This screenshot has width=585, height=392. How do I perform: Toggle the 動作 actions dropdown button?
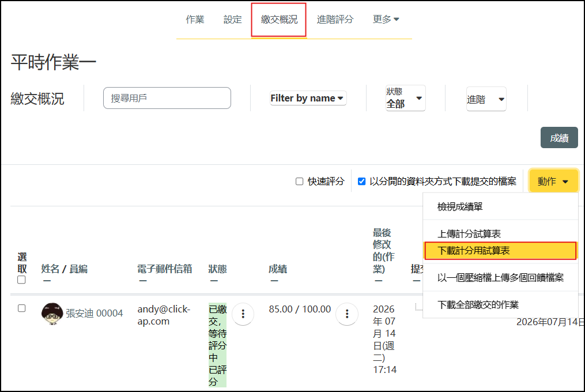(x=553, y=182)
